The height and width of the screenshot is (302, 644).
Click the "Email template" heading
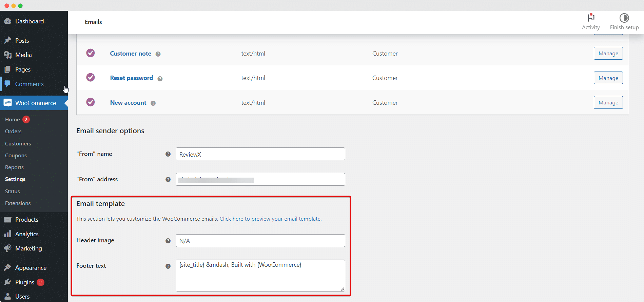pyautogui.click(x=100, y=203)
